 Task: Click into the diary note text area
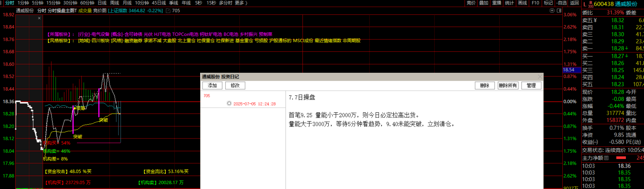pos(414,140)
